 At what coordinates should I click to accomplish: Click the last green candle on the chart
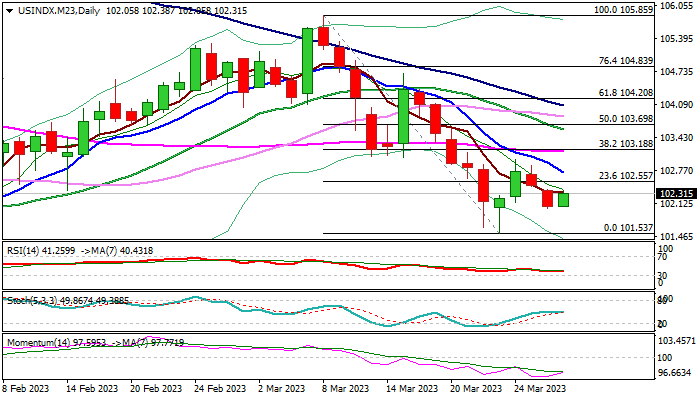pos(563,200)
